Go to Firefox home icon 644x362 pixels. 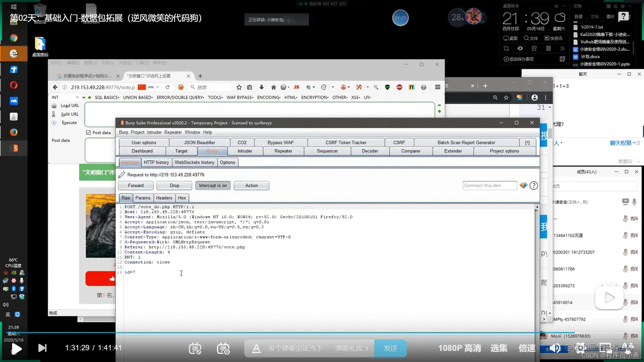click(273, 87)
